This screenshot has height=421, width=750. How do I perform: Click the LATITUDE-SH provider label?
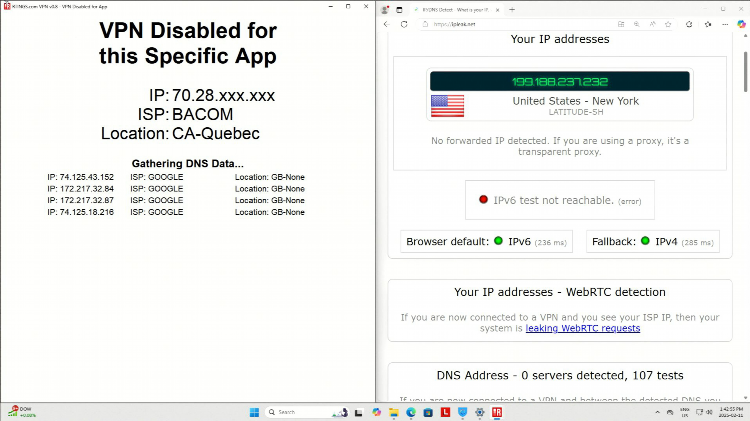575,112
